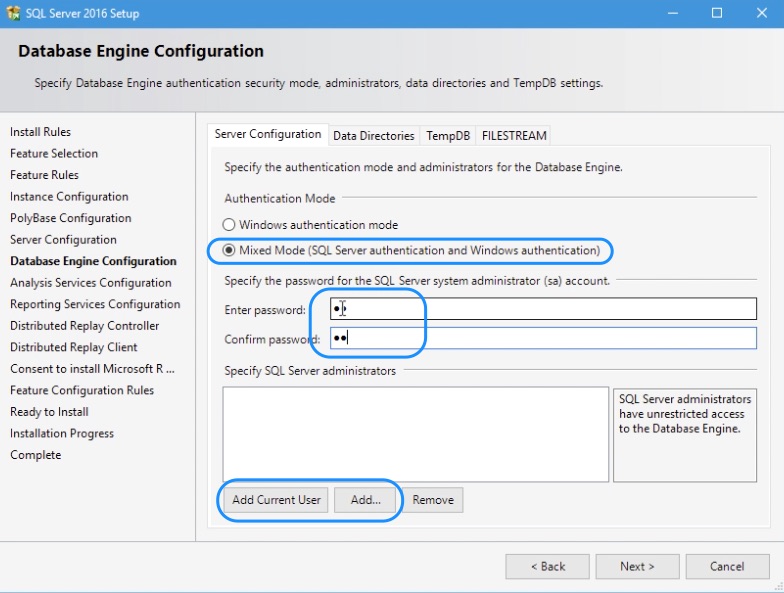Proceed with the Next button

pos(637,566)
